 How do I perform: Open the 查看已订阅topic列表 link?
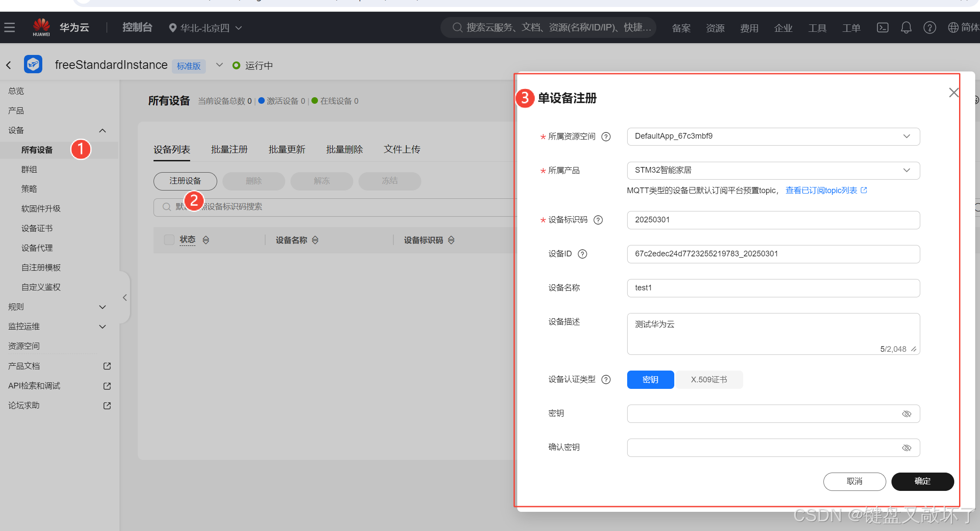coord(822,190)
